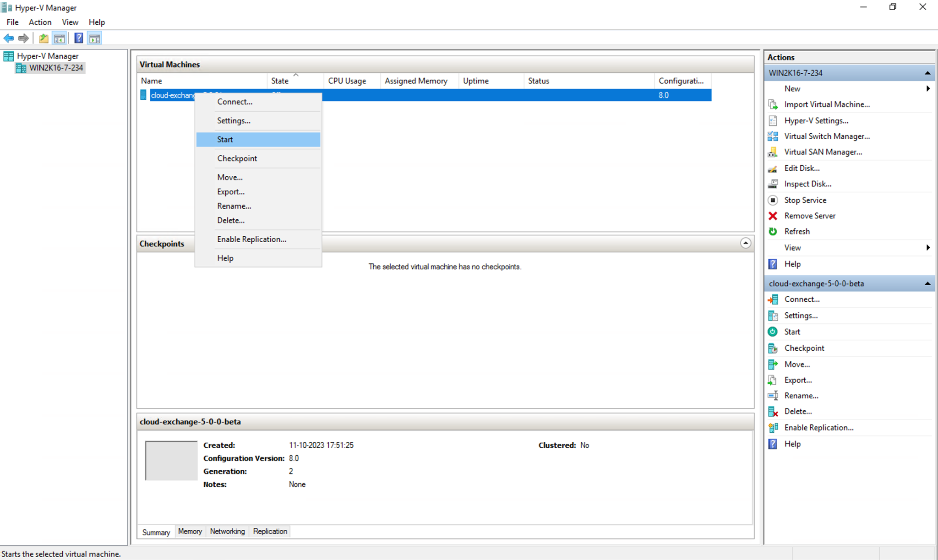Open the Help menu in the menu bar
This screenshot has width=938, height=560.
tap(97, 22)
